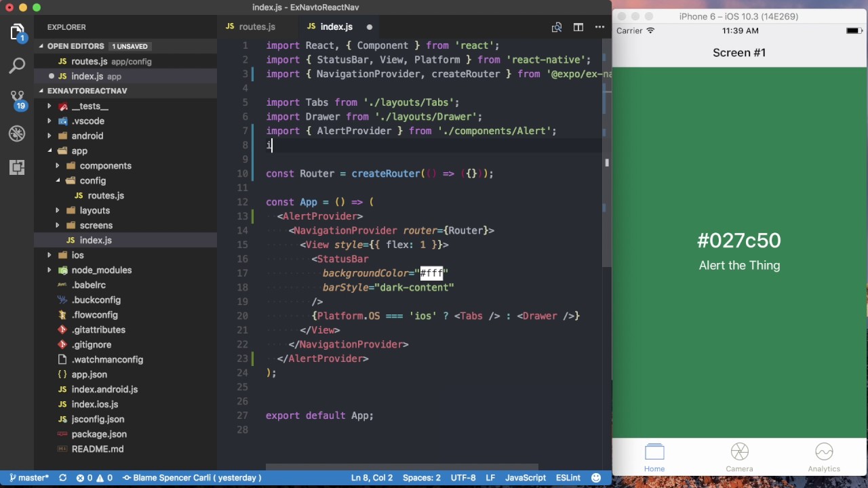Image resolution: width=868 pixels, height=488 pixels.
Task: Place cursor on line 26 of editor
Action: [434, 401]
